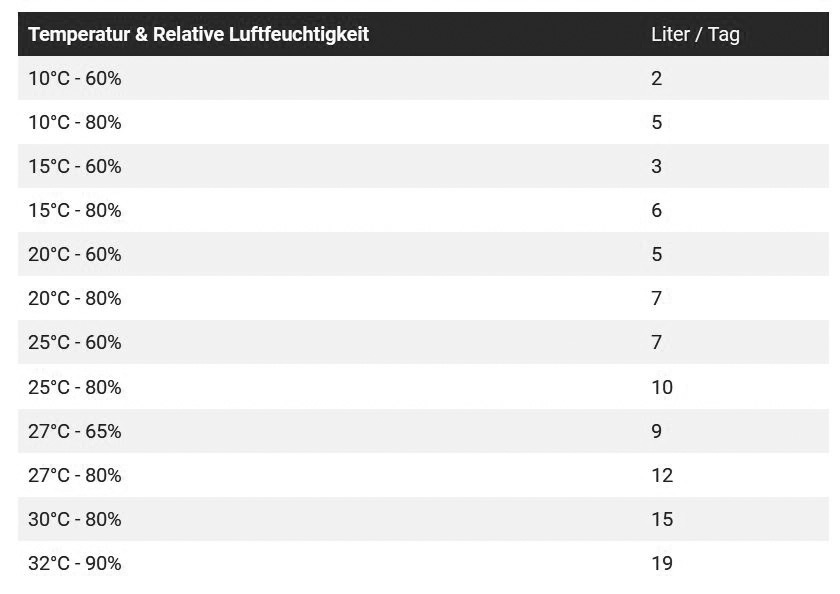
Task: Select the 20°C - 80% row label
Action: (x=74, y=298)
